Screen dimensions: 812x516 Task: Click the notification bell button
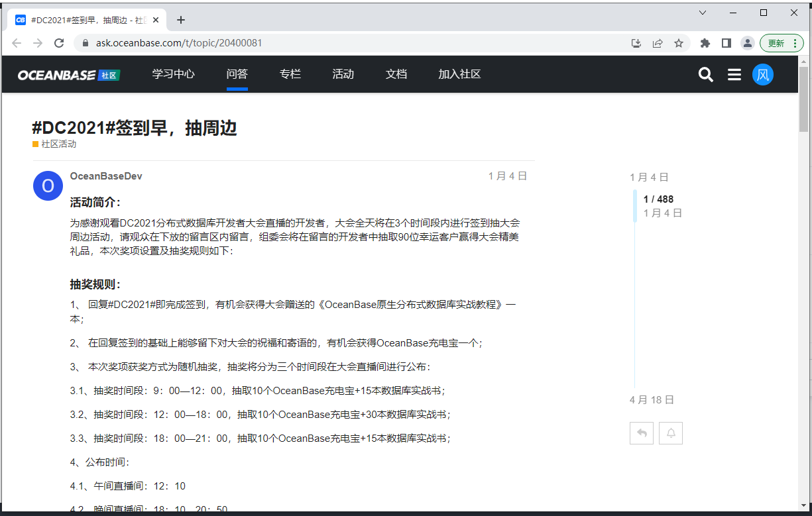pos(671,433)
